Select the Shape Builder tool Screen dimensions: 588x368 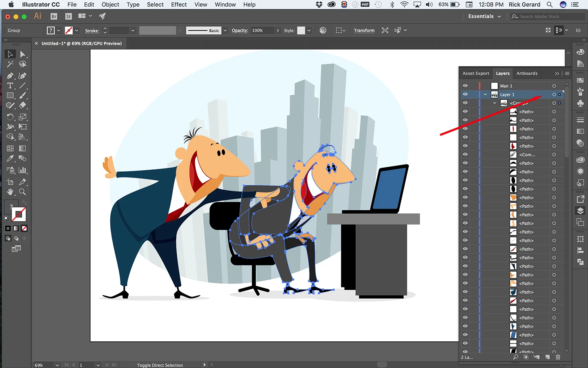tap(10, 137)
